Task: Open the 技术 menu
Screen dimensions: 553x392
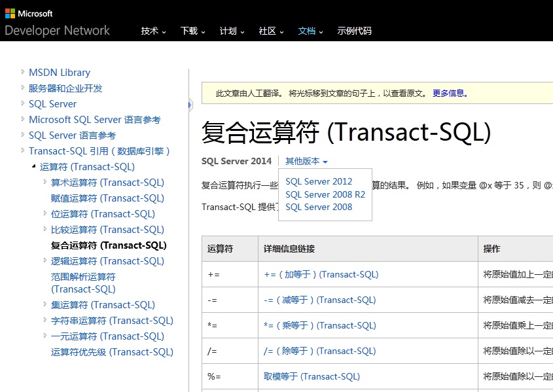Action: coord(153,31)
